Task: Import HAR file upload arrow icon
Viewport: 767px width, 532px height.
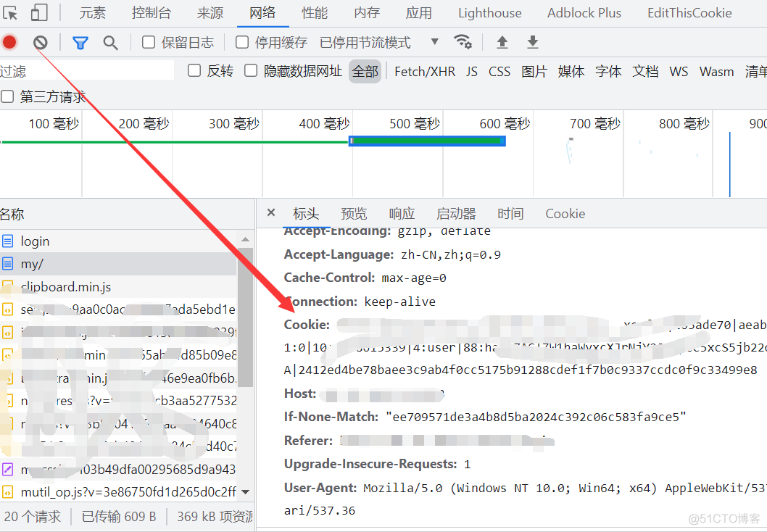Action: (502, 43)
